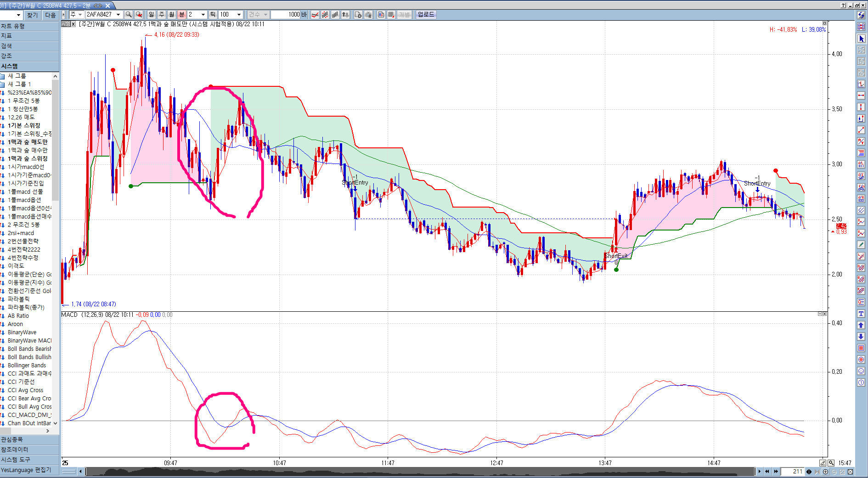Toggle the 일 (daily) period button
The image size is (868, 478).
(151, 15)
